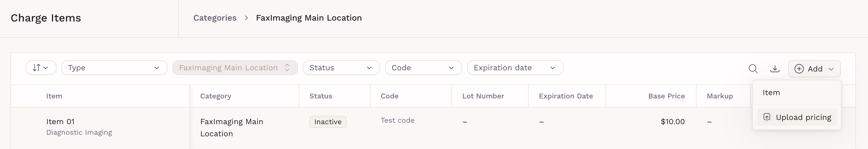The width and height of the screenshot is (868, 149).
Task: Click the plus circle Add icon
Action: [x=799, y=69]
